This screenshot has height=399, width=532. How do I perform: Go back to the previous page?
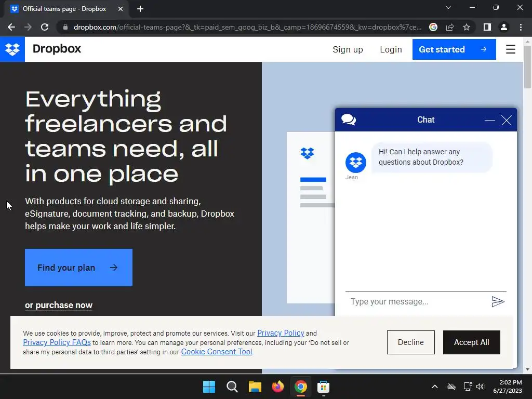pos(11,27)
